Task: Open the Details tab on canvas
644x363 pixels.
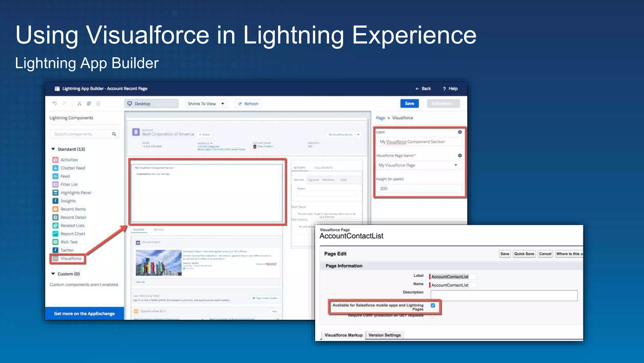Action: pos(159,230)
